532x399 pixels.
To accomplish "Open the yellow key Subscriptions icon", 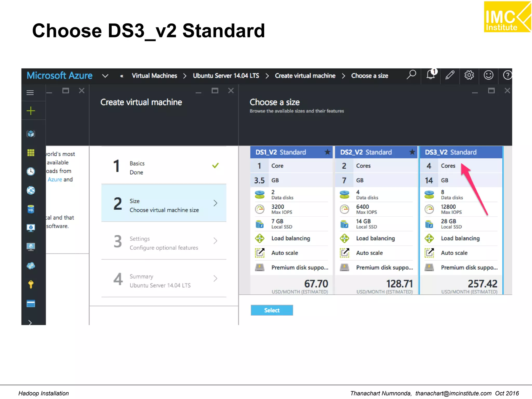I will click(x=31, y=284).
